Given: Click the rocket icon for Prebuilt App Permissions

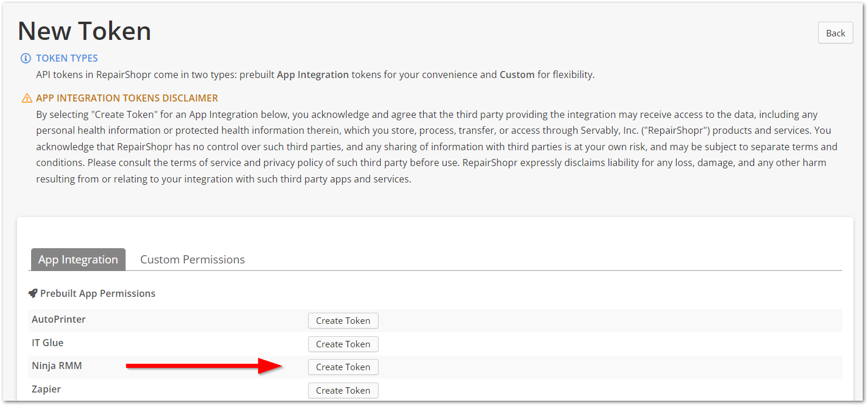Looking at the screenshot, I should click(33, 293).
